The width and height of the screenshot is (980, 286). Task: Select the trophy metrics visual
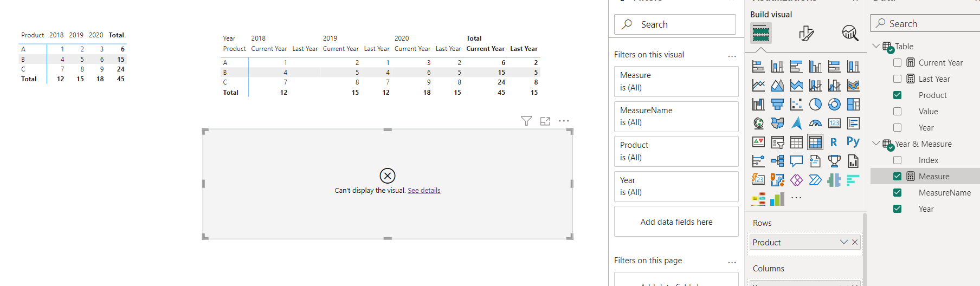834,161
